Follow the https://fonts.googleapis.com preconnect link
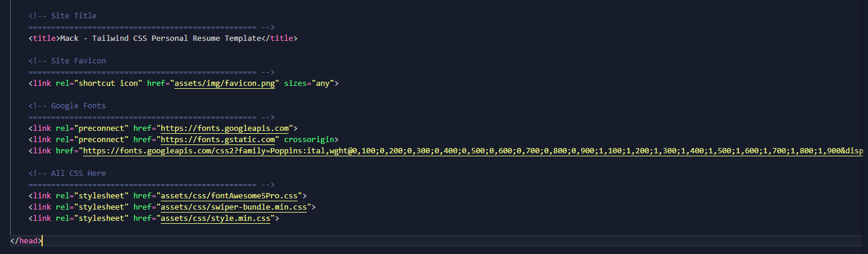This screenshot has height=254, width=868. point(225,128)
